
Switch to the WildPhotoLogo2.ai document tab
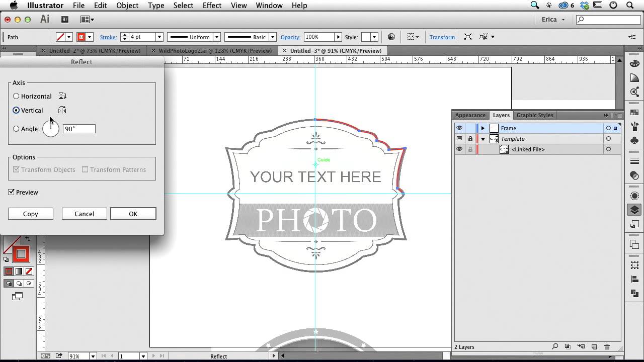tap(215, 50)
